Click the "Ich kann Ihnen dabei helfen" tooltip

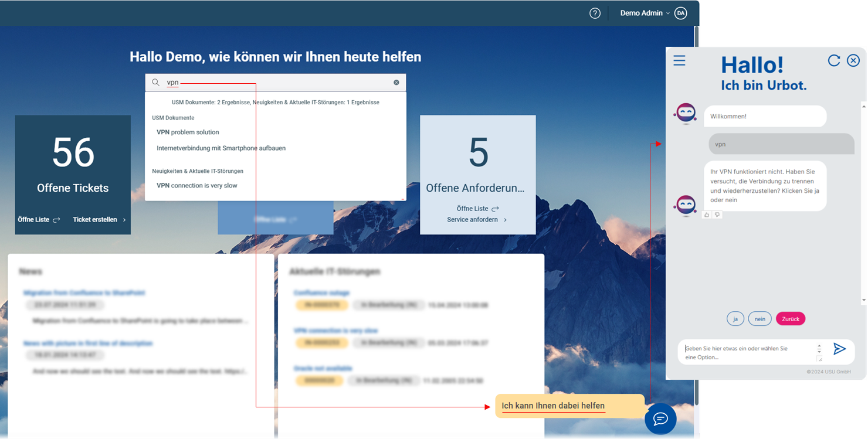tap(569, 406)
